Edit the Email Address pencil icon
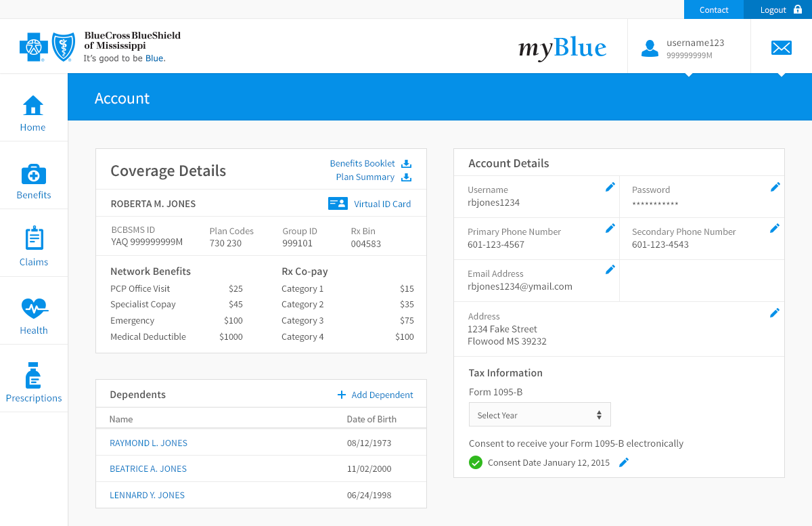Viewport: 812px width, 526px height. point(610,269)
